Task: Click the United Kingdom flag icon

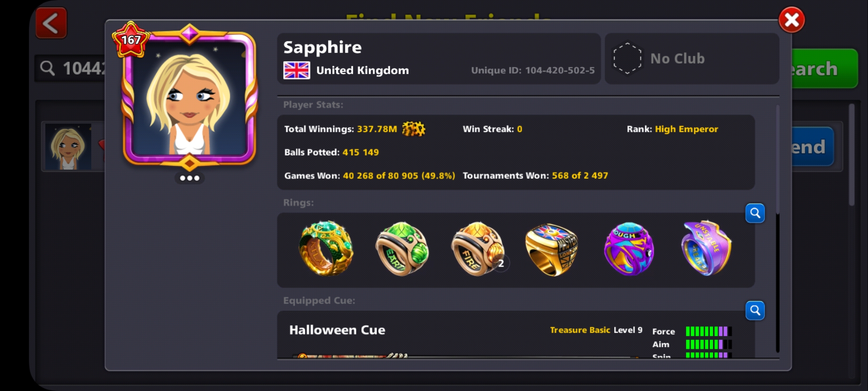Action: tap(297, 70)
